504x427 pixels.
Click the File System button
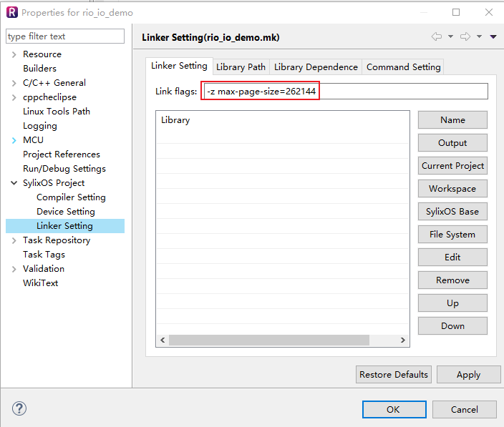pos(452,235)
